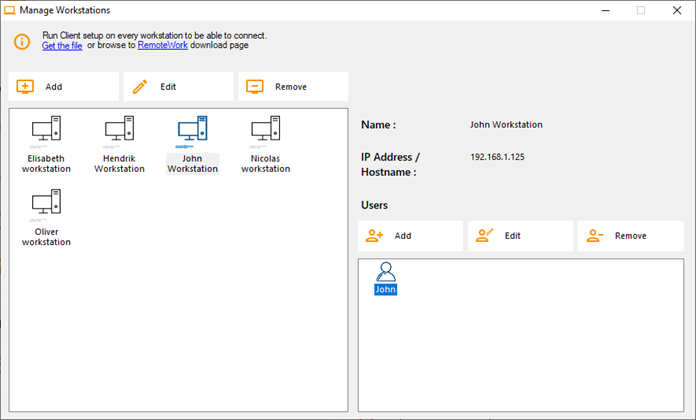
Task: Select the Oliver workstation icon
Action: pyautogui.click(x=46, y=207)
